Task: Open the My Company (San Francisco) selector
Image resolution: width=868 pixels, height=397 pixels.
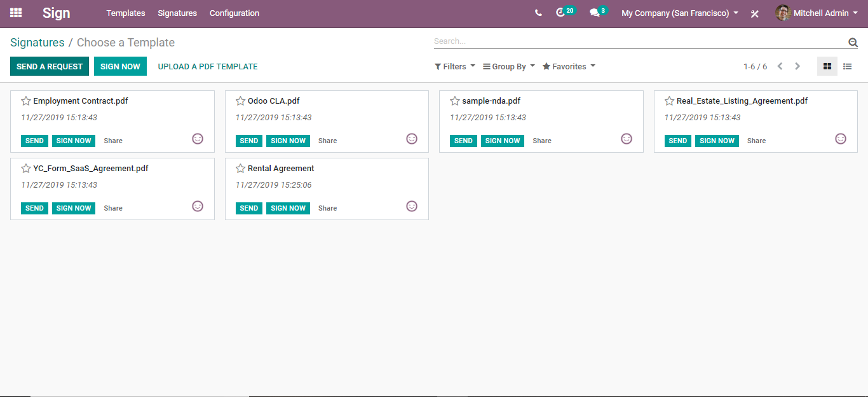Action: (679, 13)
